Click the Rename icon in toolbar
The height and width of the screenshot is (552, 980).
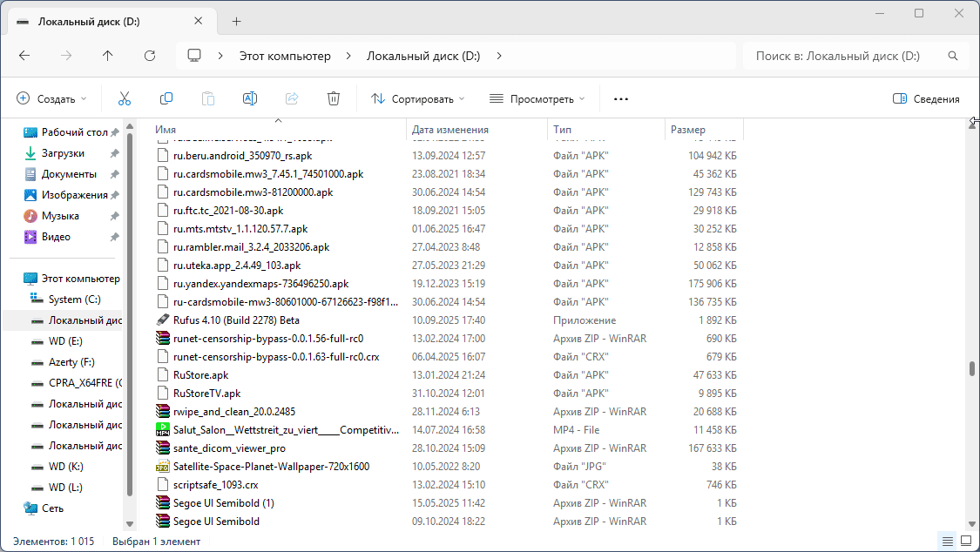[250, 98]
